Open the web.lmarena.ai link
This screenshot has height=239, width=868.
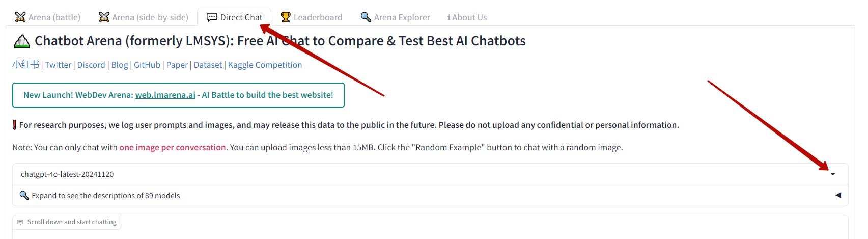(x=165, y=95)
